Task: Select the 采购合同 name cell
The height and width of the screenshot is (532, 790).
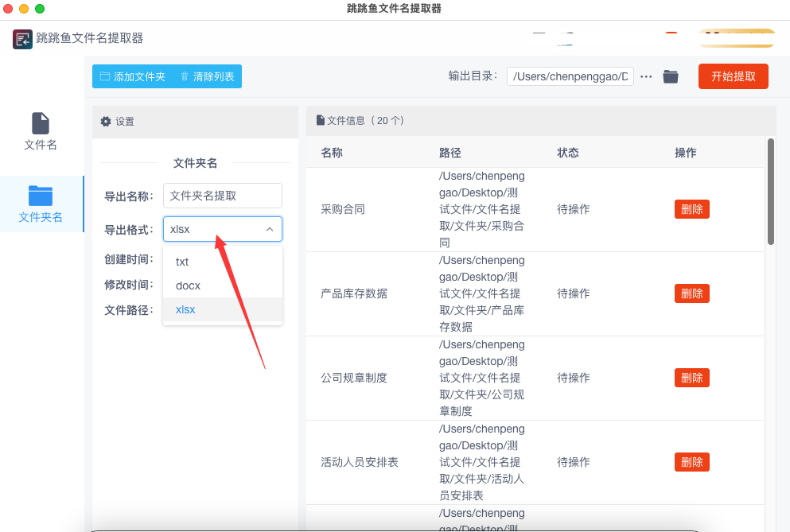Action: point(343,209)
